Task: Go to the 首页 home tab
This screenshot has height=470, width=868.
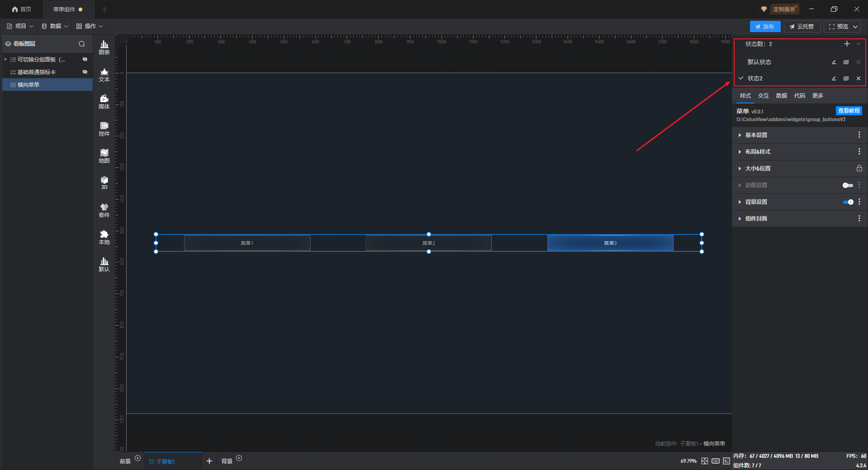Action: pos(21,9)
